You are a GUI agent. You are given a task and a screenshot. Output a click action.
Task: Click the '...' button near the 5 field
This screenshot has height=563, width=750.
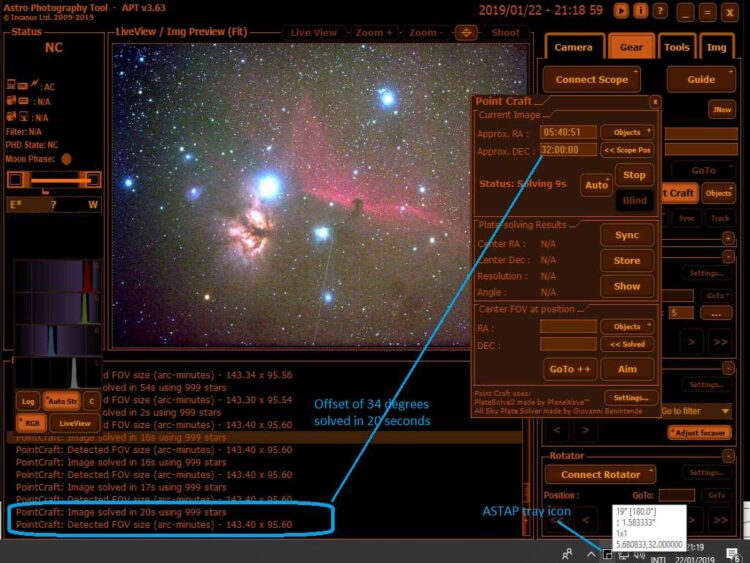716,313
